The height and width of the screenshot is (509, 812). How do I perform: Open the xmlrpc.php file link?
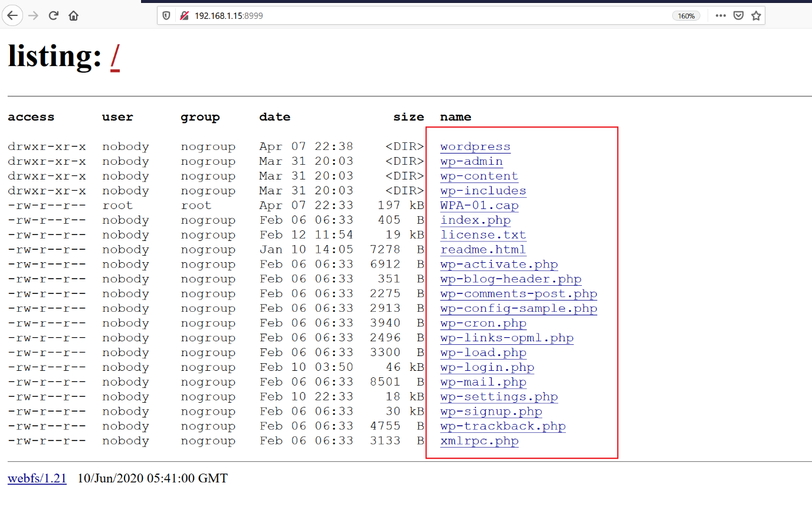479,441
